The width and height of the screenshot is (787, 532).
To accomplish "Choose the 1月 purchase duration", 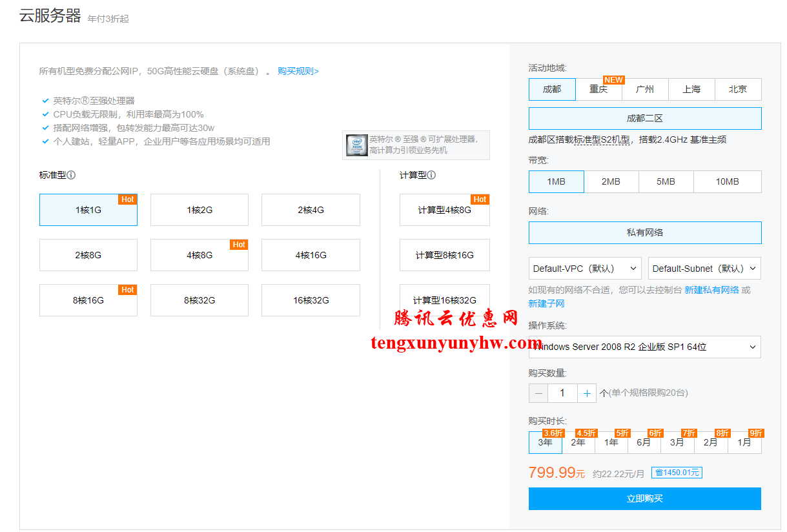I will pyautogui.click(x=744, y=442).
